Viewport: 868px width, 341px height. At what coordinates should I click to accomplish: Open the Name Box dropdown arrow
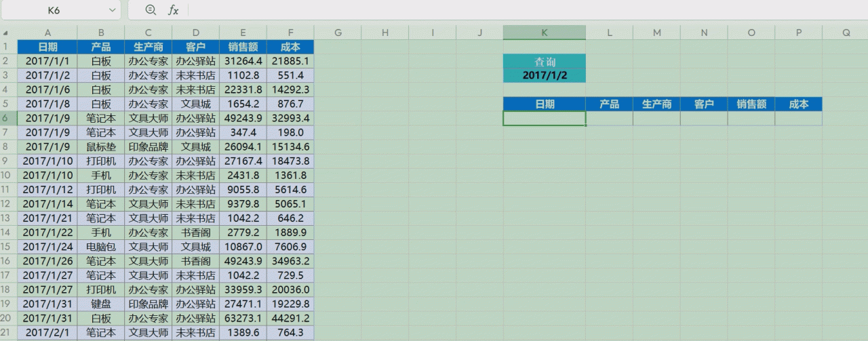(113, 10)
